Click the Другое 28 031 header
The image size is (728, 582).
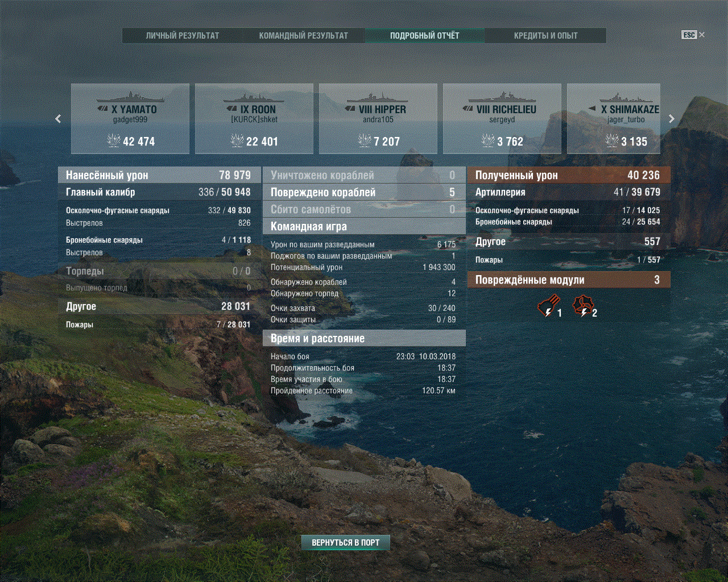159,306
